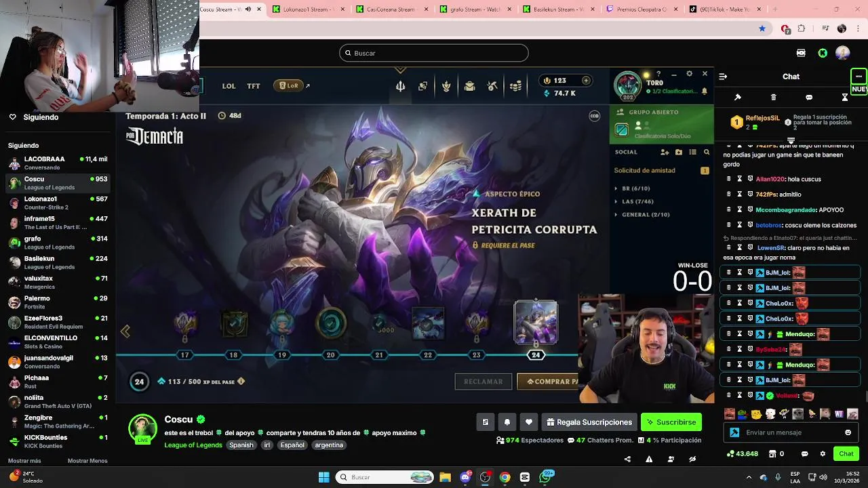Open Discord from the taskbar

click(x=465, y=477)
